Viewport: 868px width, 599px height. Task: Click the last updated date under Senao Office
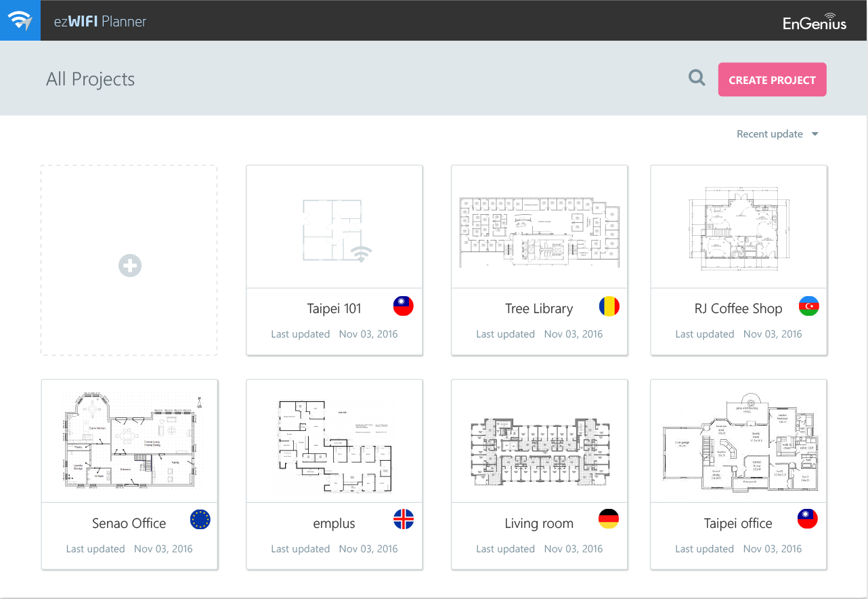click(163, 549)
